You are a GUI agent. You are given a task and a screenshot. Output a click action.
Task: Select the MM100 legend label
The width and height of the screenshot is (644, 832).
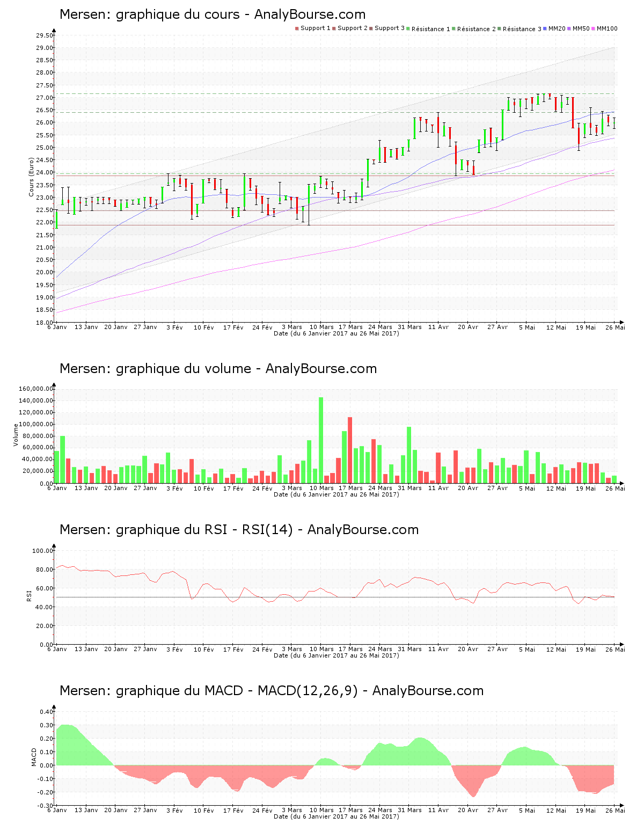click(x=607, y=28)
